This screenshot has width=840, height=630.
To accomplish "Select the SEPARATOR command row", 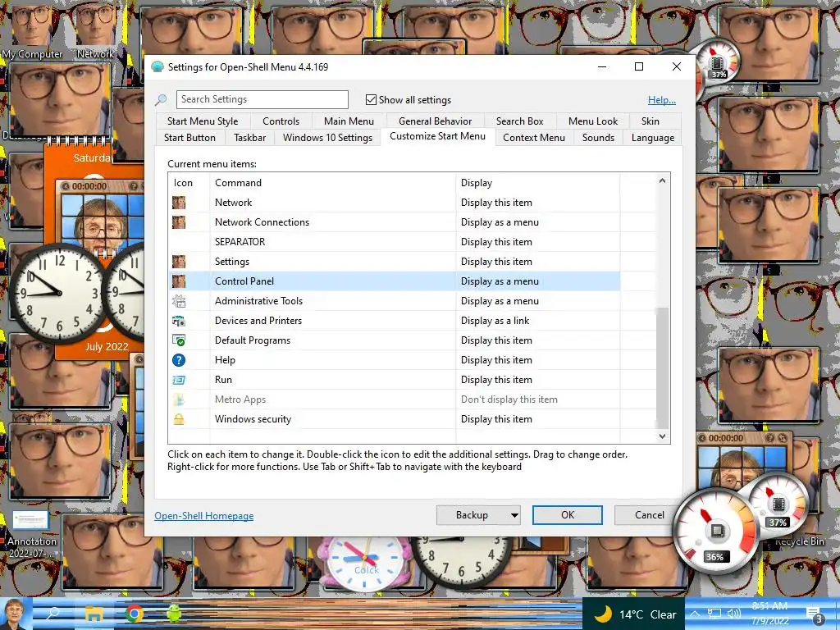I will coord(394,242).
